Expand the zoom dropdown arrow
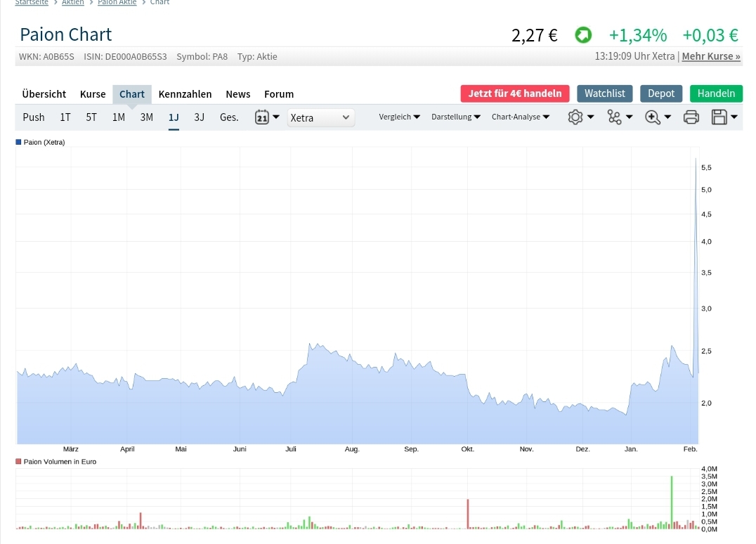The width and height of the screenshot is (756, 544). pos(667,117)
